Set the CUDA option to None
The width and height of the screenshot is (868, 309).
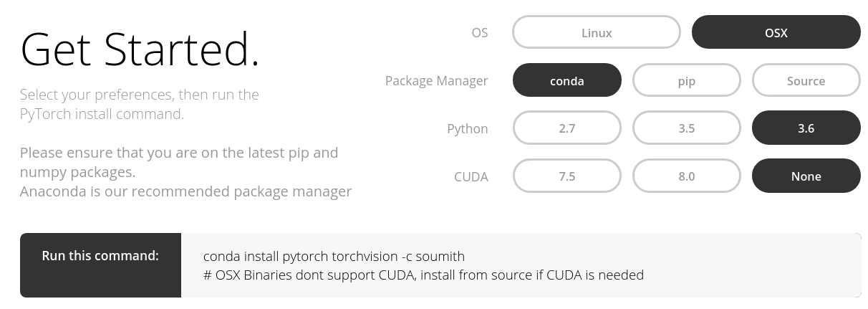point(806,176)
